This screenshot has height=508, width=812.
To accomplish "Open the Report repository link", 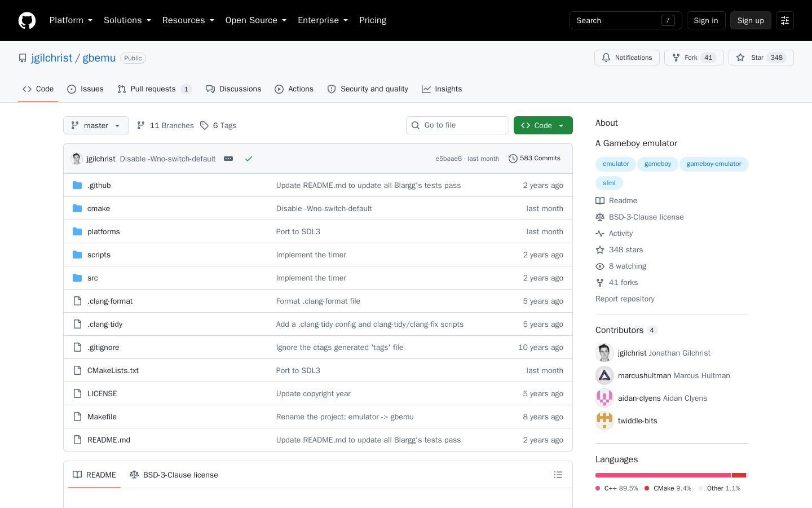I will tap(625, 299).
